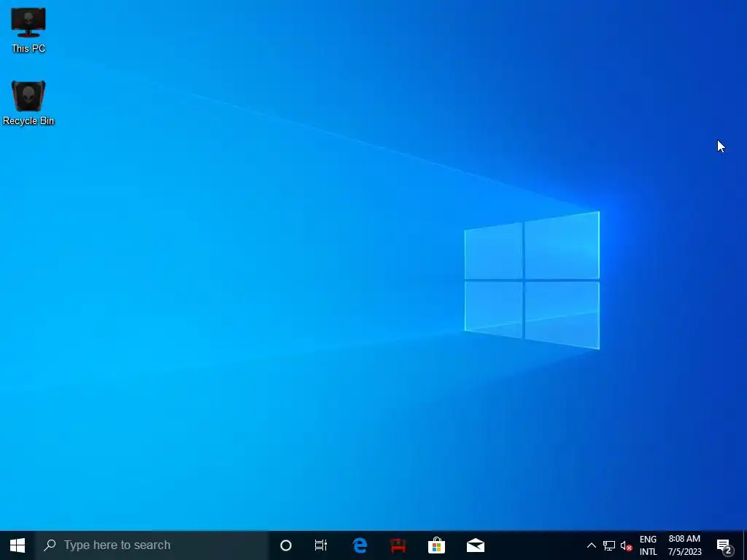The height and width of the screenshot is (560, 747).
Task: Open the Action Center notifications icon
Action: [724, 545]
